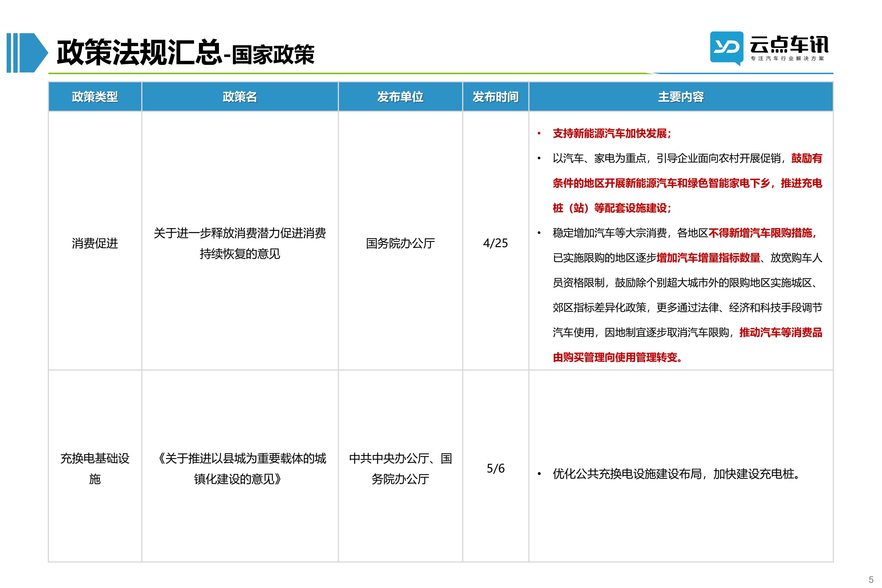Click the 发布单位 column header
The height and width of the screenshot is (588, 882).
click(x=400, y=97)
